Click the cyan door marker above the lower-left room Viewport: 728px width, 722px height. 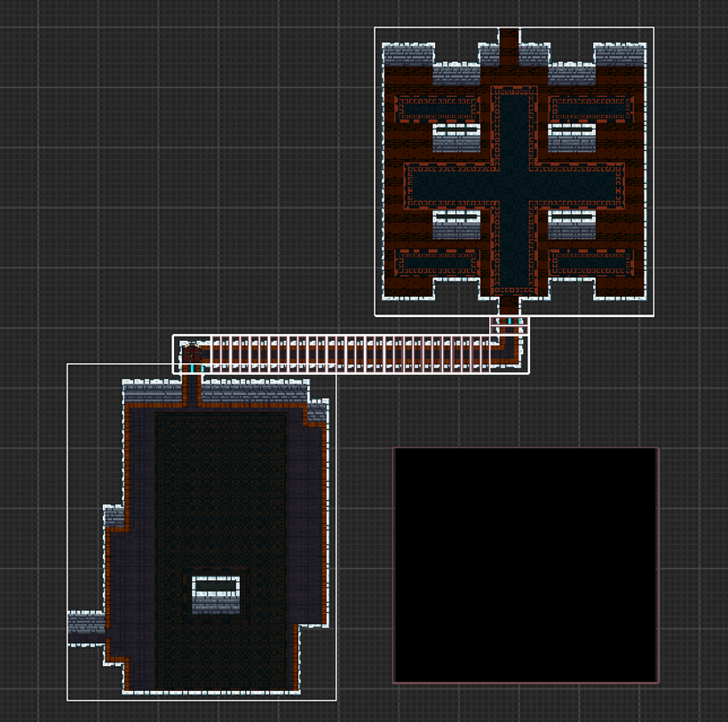point(192,367)
